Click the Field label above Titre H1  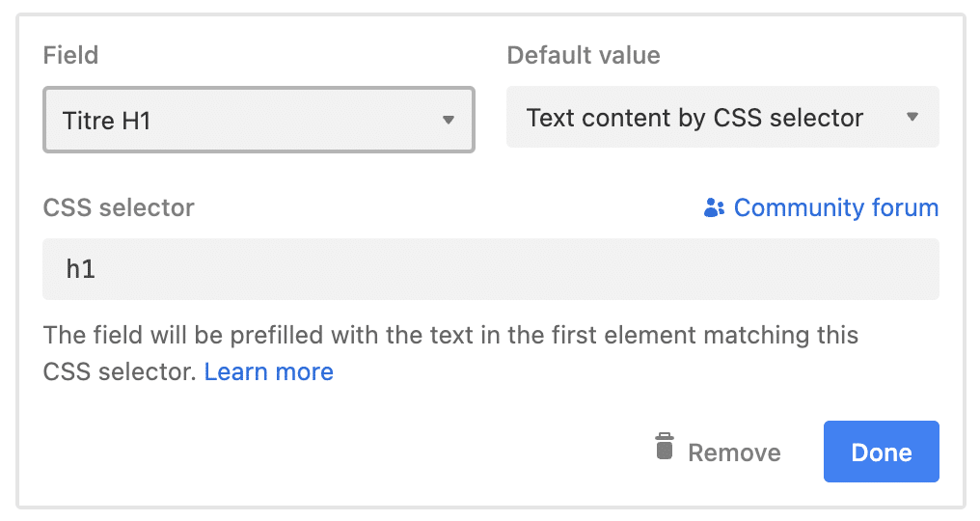tap(70, 55)
